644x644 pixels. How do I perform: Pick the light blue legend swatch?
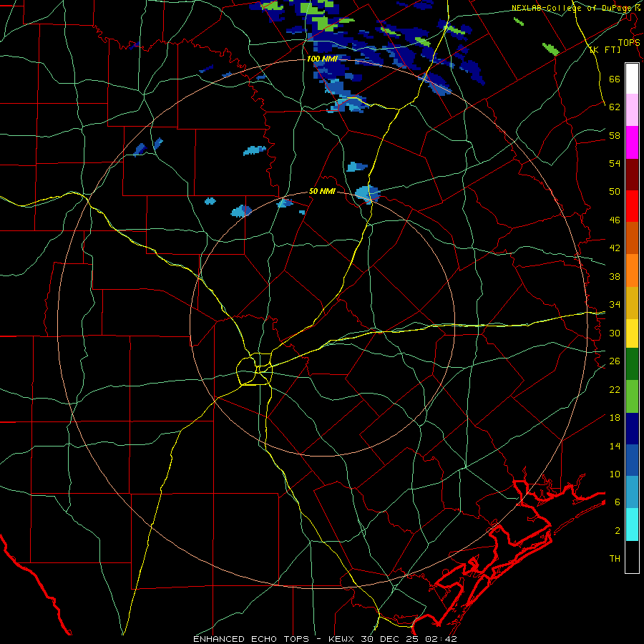(632, 492)
